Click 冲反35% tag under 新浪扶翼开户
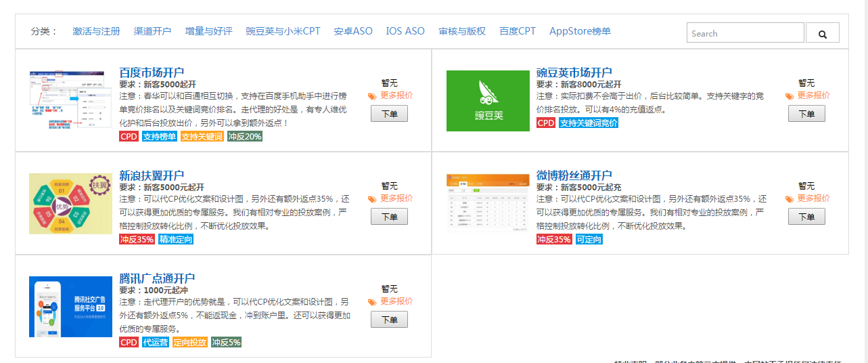Image resolution: width=868 pixels, height=363 pixels. pyautogui.click(x=137, y=239)
